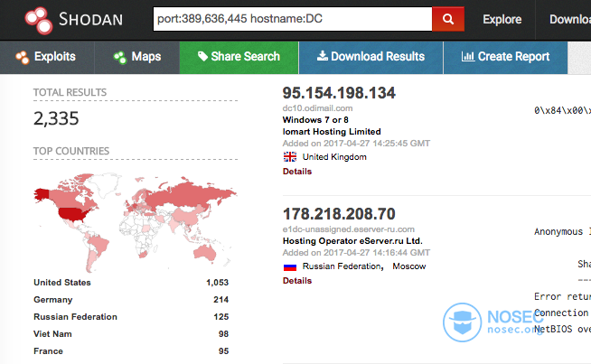Open Details for 178.218.208.70

297,281
